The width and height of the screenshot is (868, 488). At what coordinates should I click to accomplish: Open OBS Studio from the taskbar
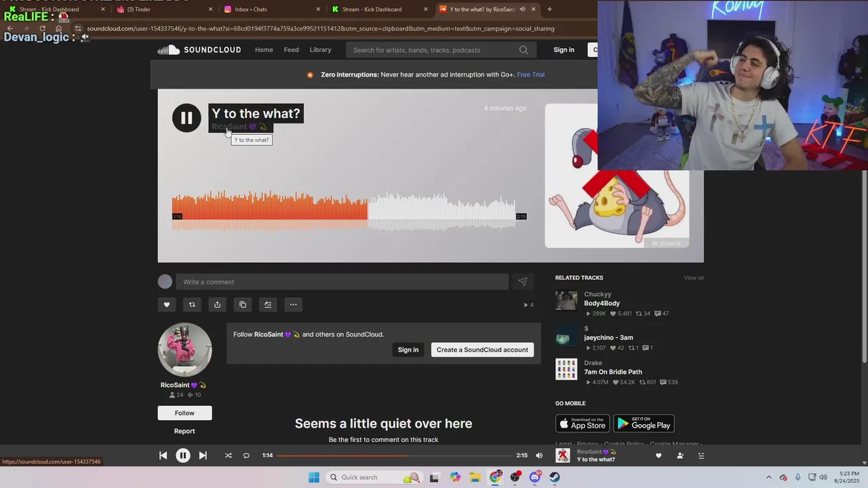coord(515,477)
